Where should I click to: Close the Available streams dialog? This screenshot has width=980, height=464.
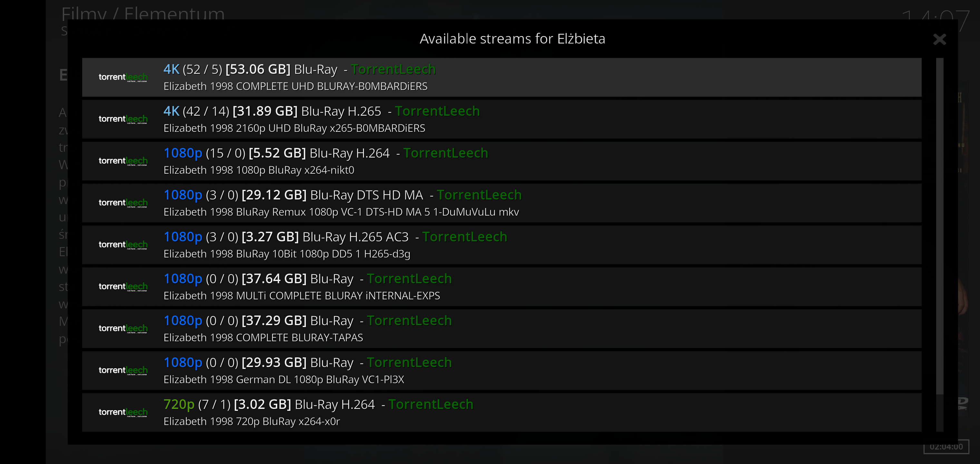pyautogui.click(x=939, y=39)
